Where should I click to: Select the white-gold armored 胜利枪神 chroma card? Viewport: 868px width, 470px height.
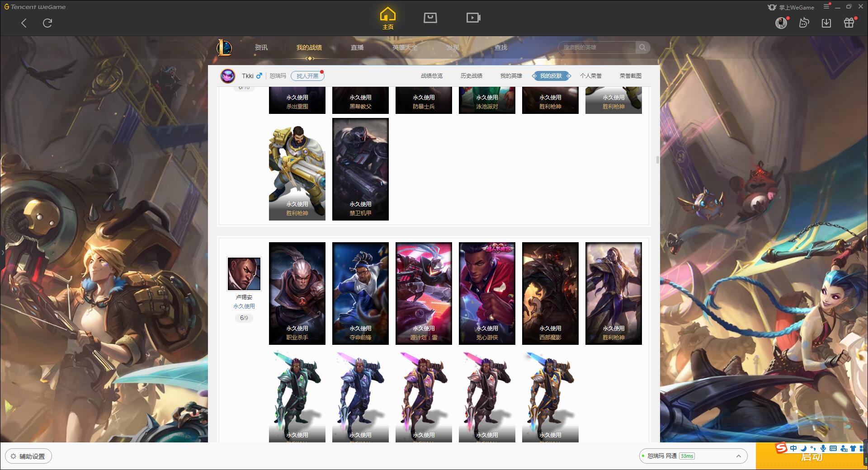(297, 169)
